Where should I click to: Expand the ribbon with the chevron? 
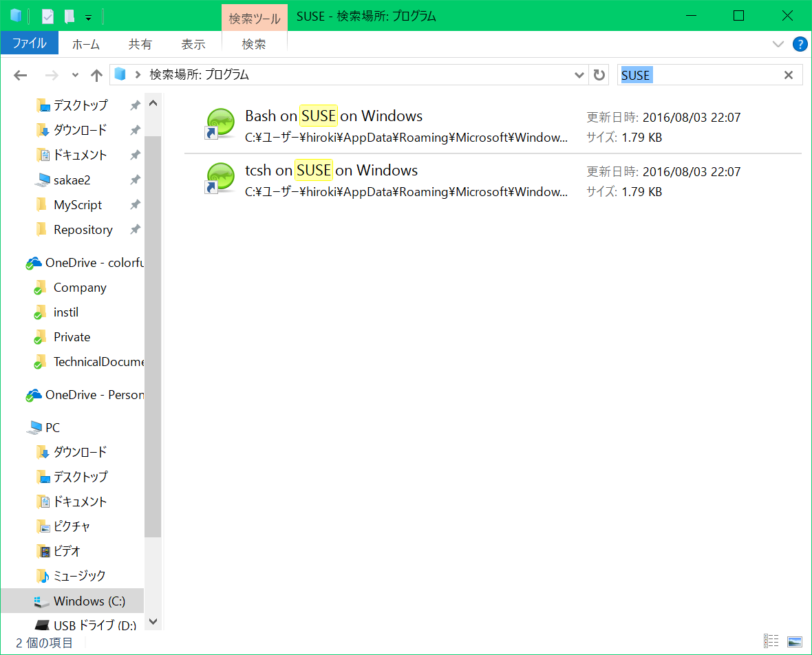(x=778, y=44)
